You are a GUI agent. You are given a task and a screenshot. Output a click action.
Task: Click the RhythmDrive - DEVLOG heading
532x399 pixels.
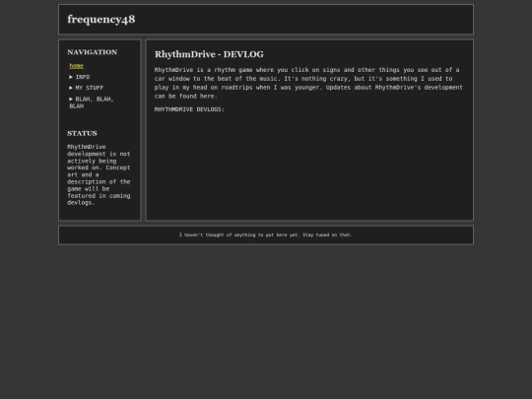tap(209, 54)
